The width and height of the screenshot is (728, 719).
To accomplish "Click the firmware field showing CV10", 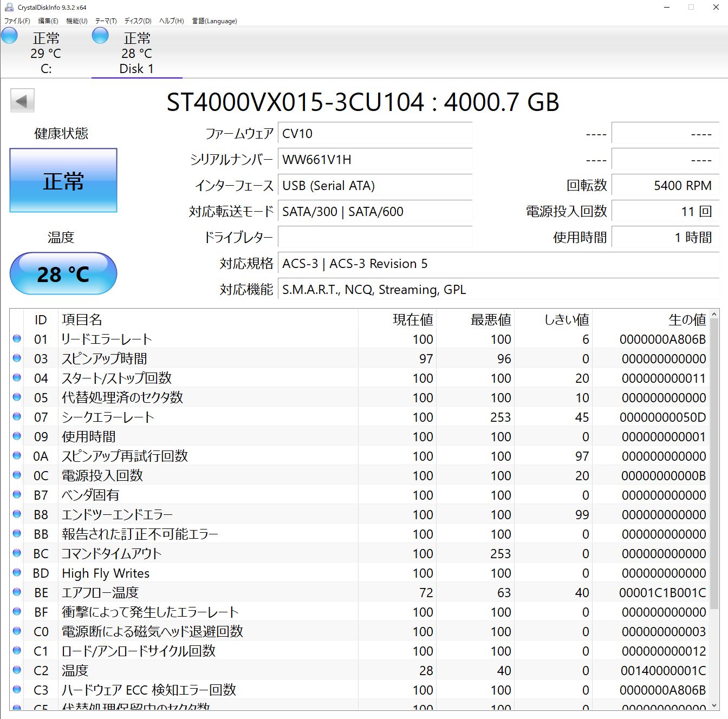I will 375,133.
